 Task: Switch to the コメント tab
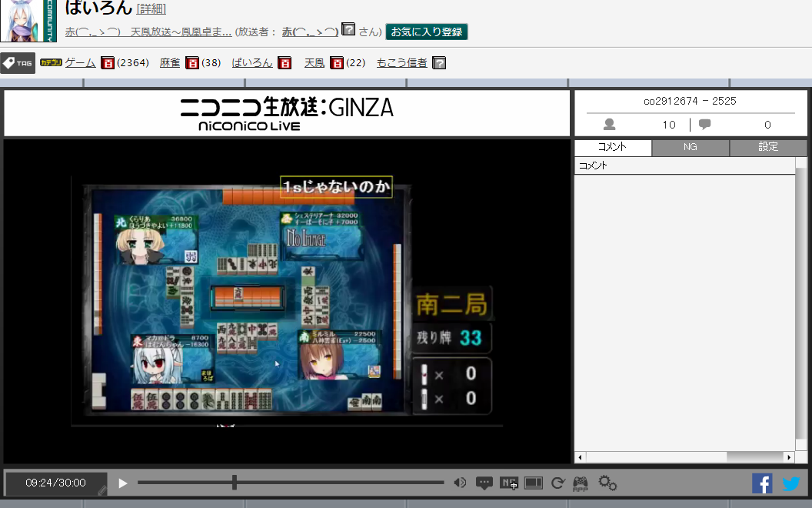point(613,147)
